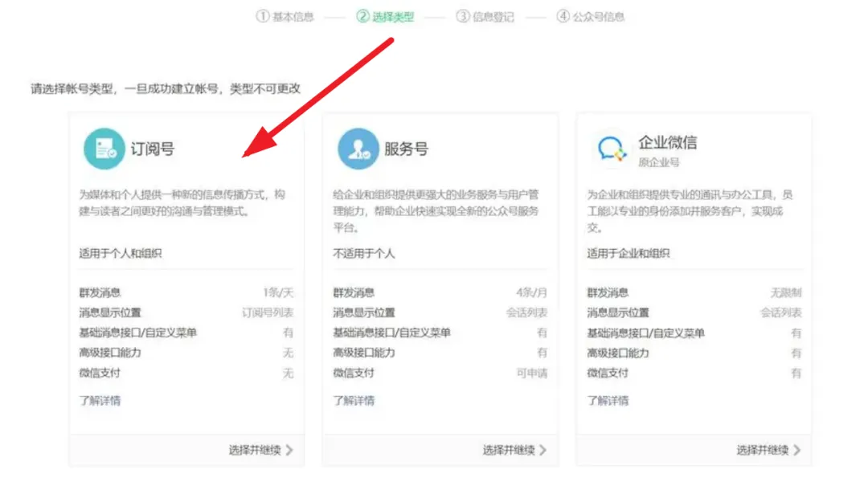This screenshot has width=868, height=494.
Task: Click the 企业微信 chat bubble icon
Action: pos(612,149)
